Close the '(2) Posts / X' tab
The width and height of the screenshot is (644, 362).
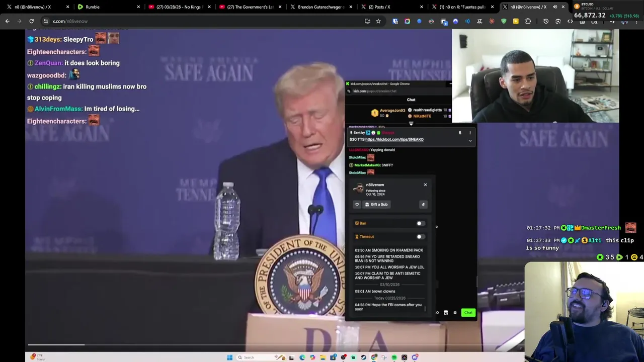point(422,7)
